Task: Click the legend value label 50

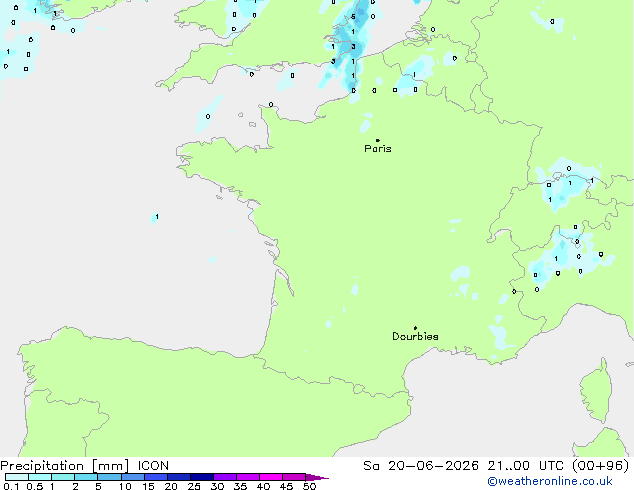Action: pyautogui.click(x=310, y=486)
